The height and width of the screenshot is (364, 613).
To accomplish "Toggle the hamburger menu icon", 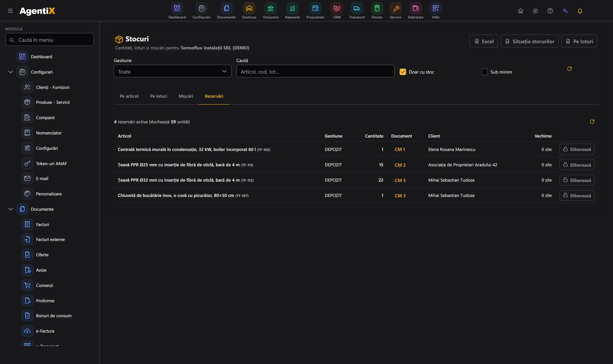I will [x=10, y=11].
